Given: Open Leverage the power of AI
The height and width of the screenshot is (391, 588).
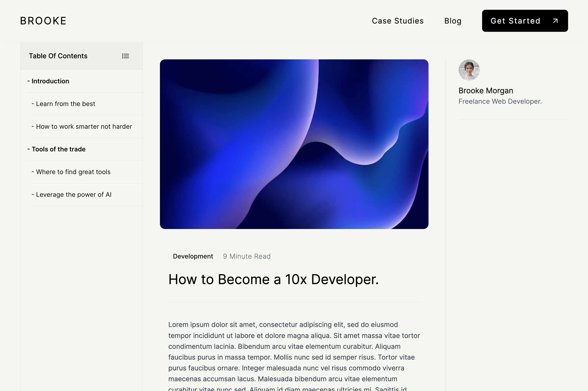Looking at the screenshot, I should pos(74,195).
